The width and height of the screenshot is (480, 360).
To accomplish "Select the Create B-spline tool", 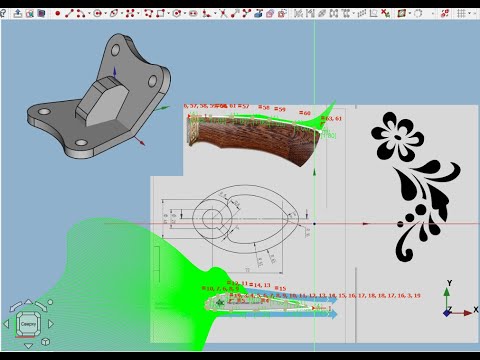I will click(130, 14).
